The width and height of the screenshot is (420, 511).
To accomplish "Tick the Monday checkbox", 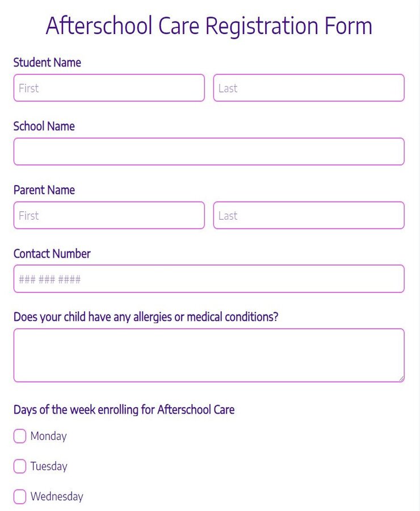I will pyautogui.click(x=20, y=436).
